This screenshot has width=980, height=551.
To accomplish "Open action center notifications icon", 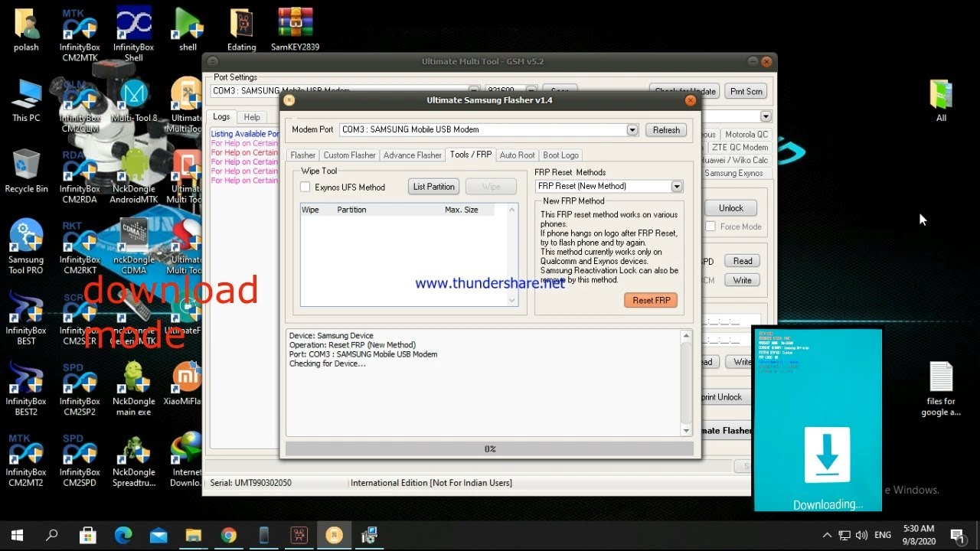I will 957,535.
